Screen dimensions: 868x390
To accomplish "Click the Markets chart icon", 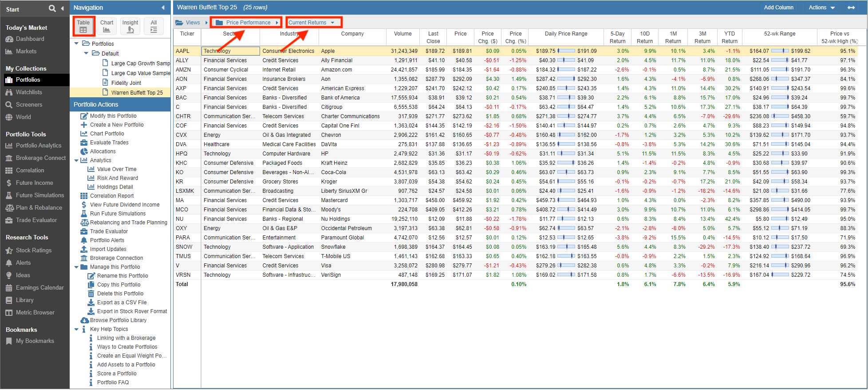I will pos(9,52).
